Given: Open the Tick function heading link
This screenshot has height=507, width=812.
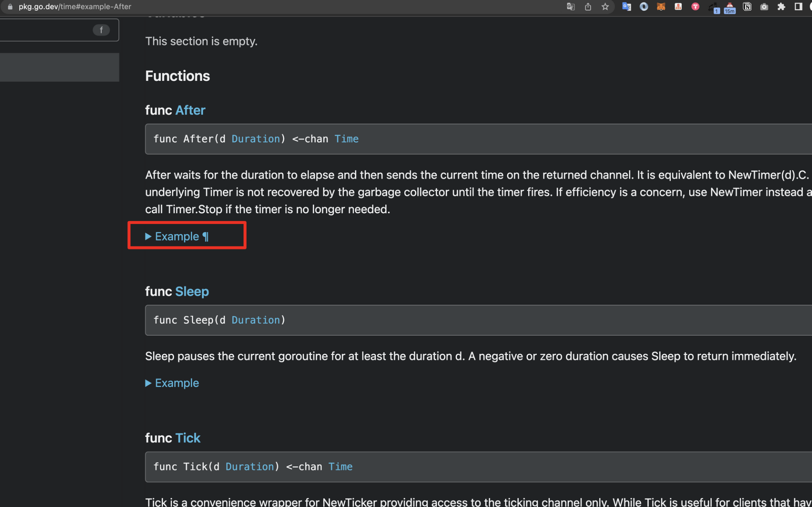Looking at the screenshot, I should click(187, 438).
